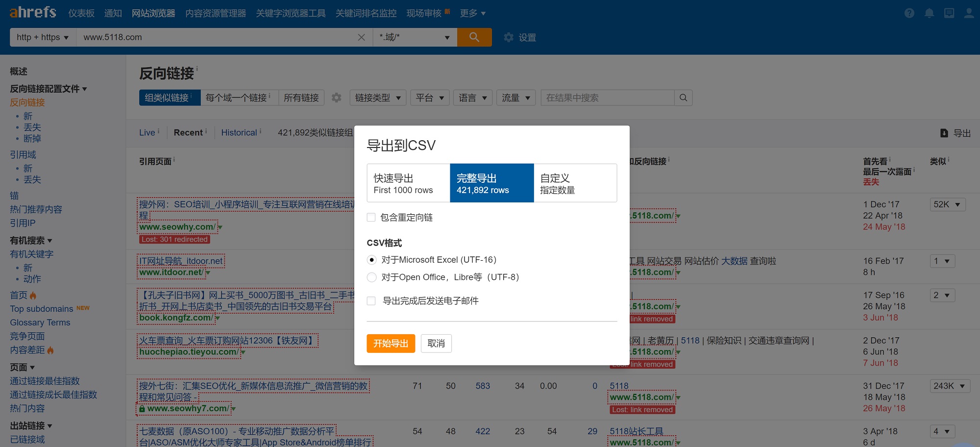This screenshot has width=980, height=447.
Task: Switch to 每个域一个链接 mode
Action: [239, 98]
